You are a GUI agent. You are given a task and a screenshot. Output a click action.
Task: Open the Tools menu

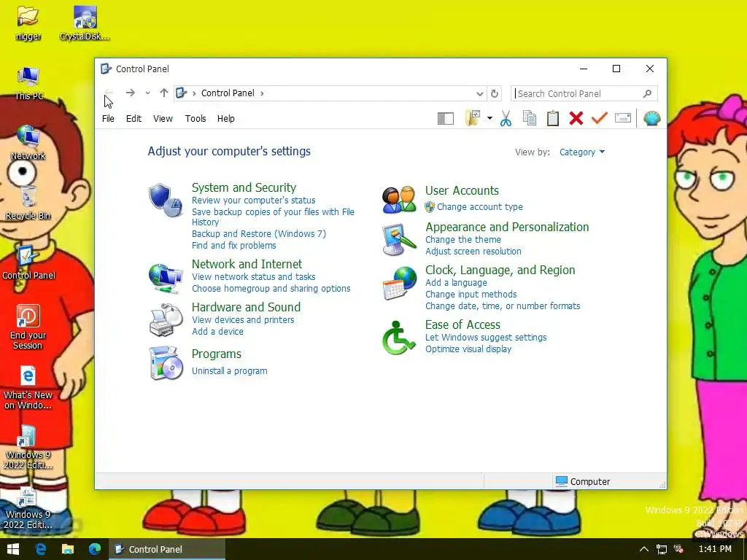pos(196,119)
